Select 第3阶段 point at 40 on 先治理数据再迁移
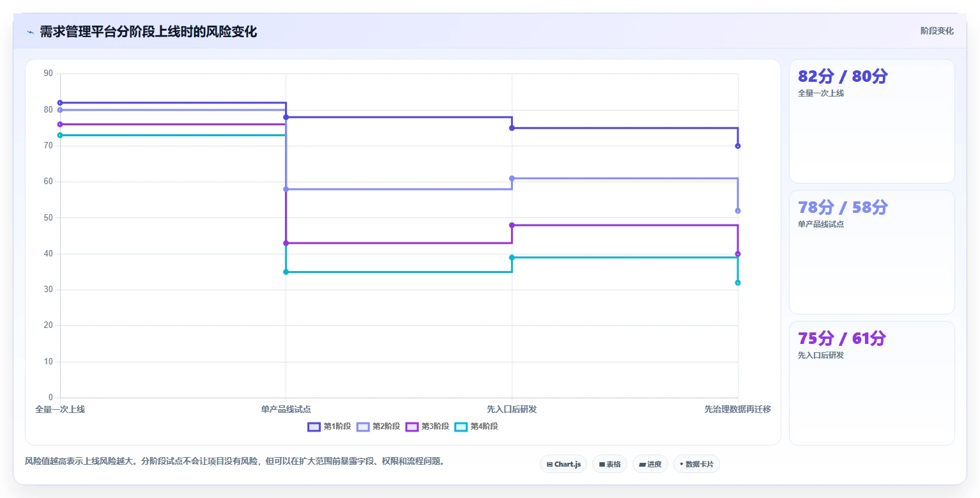The image size is (980, 498). pyautogui.click(x=738, y=254)
